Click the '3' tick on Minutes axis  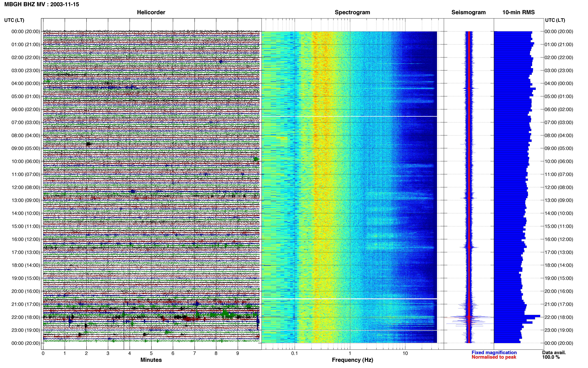tap(108, 353)
